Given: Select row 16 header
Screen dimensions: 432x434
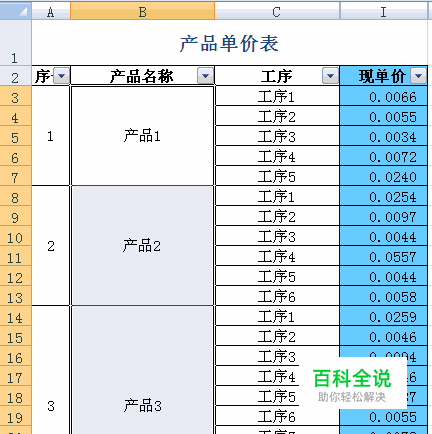Looking at the screenshot, I should point(16,356).
